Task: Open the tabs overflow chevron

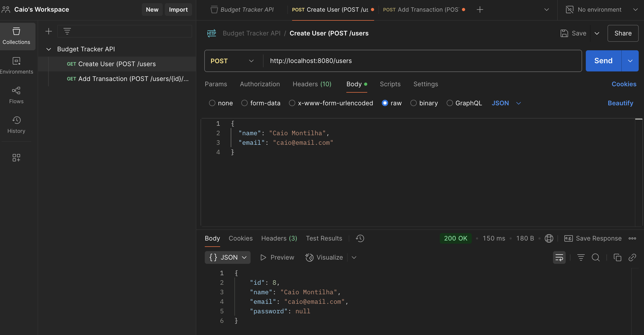Action: 547,10
